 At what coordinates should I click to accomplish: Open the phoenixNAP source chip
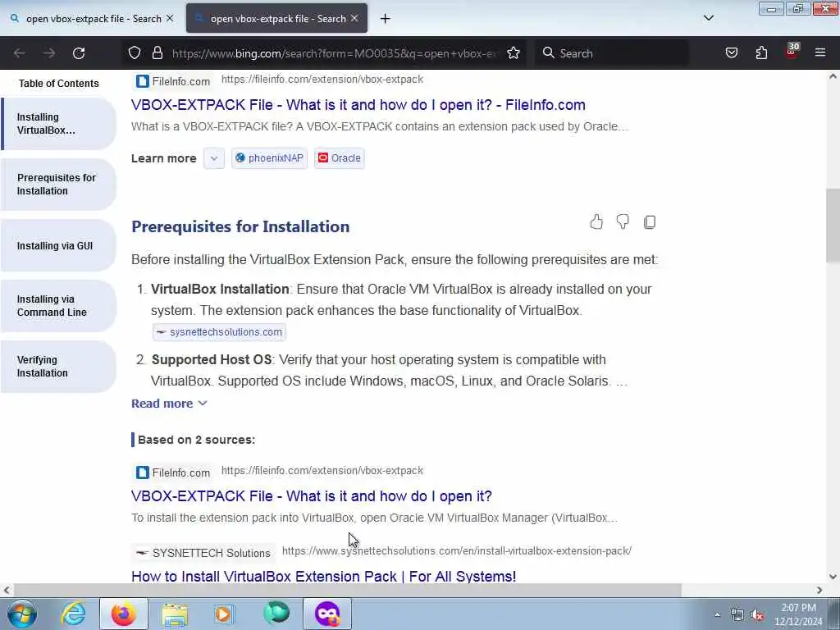pyautogui.click(x=269, y=158)
